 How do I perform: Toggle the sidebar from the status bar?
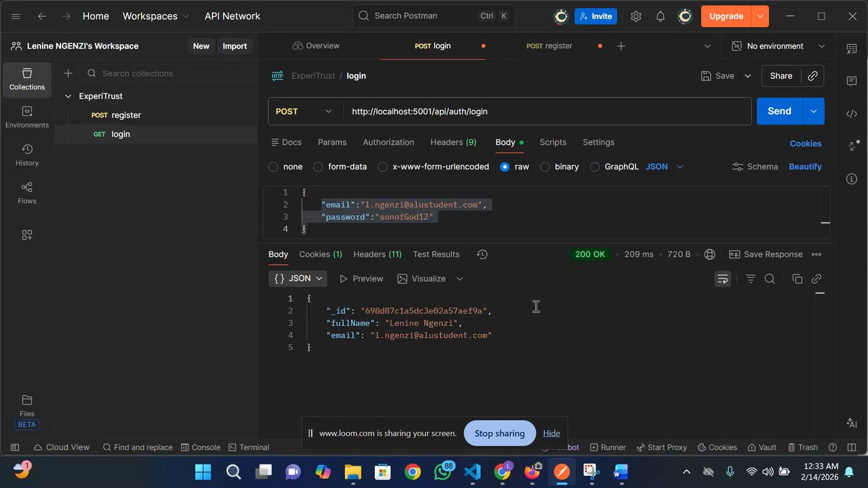(15, 447)
